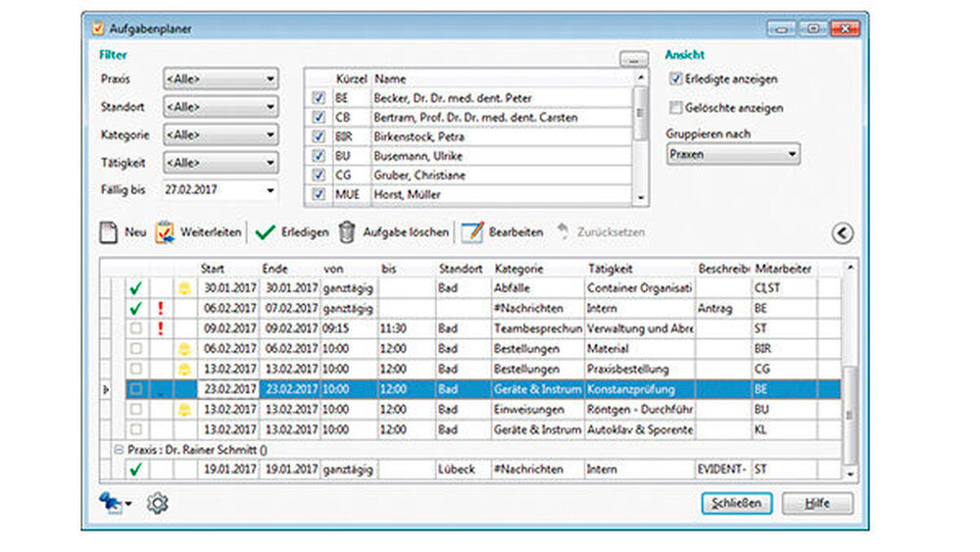Image resolution: width=980 pixels, height=552 pixels.
Task: Mark task done with Erledigen checkmark
Action: click(x=264, y=232)
